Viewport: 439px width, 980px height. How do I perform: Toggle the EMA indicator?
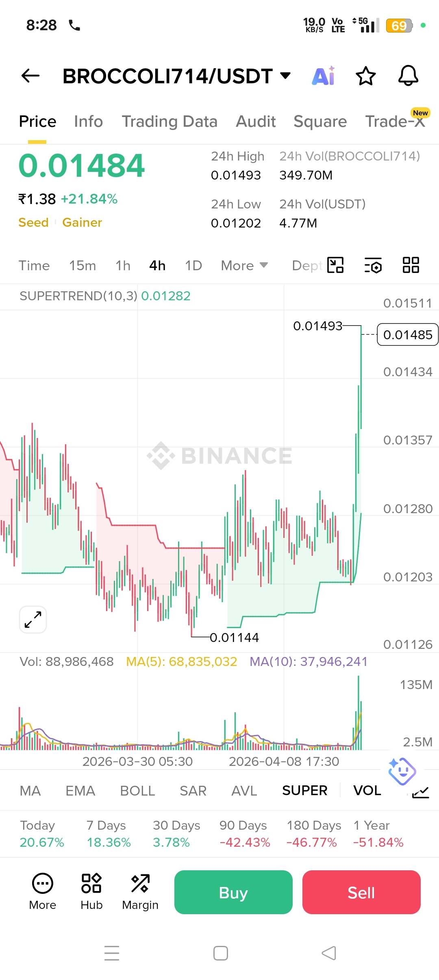click(x=80, y=791)
